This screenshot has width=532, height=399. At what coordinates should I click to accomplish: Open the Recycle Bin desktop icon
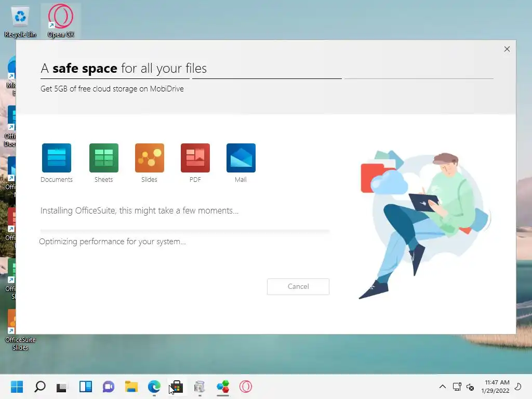[x=20, y=21]
